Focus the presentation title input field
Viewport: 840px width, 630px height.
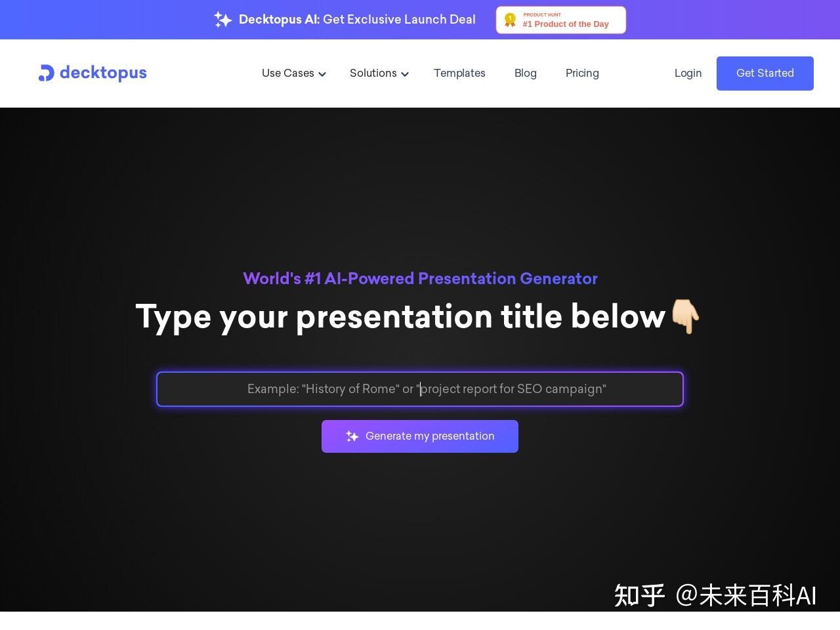point(420,389)
